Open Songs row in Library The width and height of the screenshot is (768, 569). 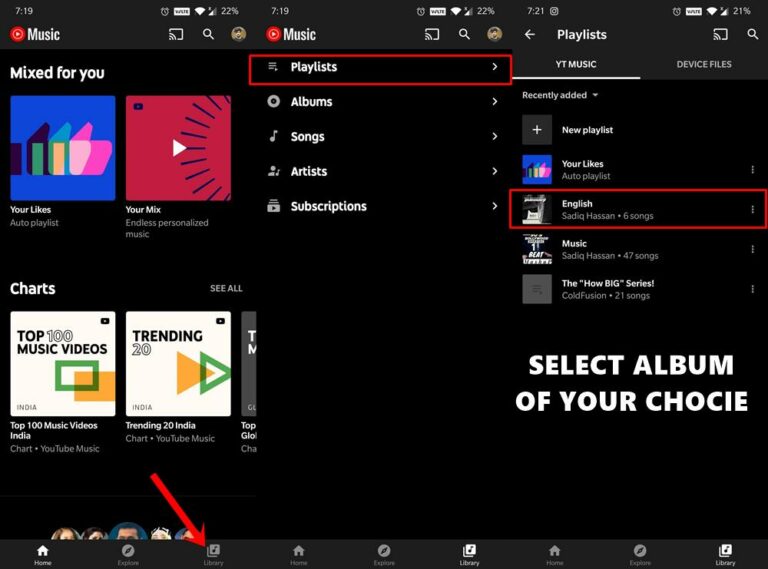[x=384, y=136]
